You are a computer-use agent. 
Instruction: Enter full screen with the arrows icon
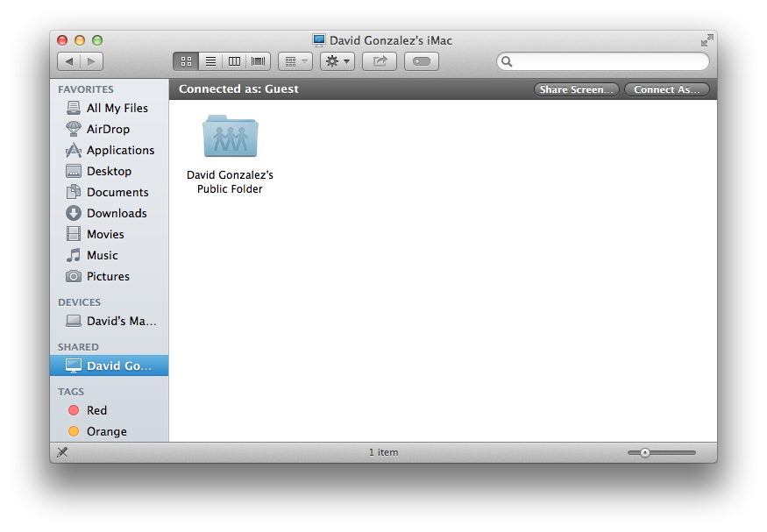click(x=707, y=40)
